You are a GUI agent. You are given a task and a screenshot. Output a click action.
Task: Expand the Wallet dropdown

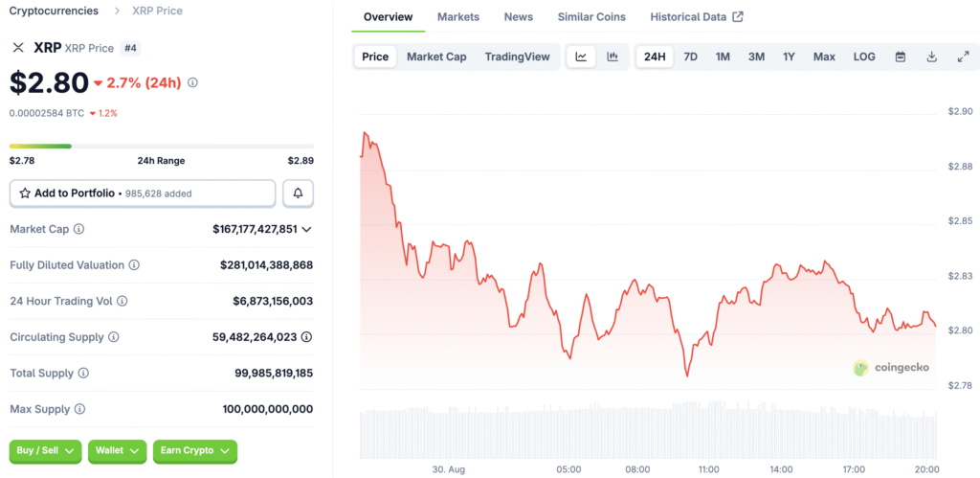click(x=117, y=450)
